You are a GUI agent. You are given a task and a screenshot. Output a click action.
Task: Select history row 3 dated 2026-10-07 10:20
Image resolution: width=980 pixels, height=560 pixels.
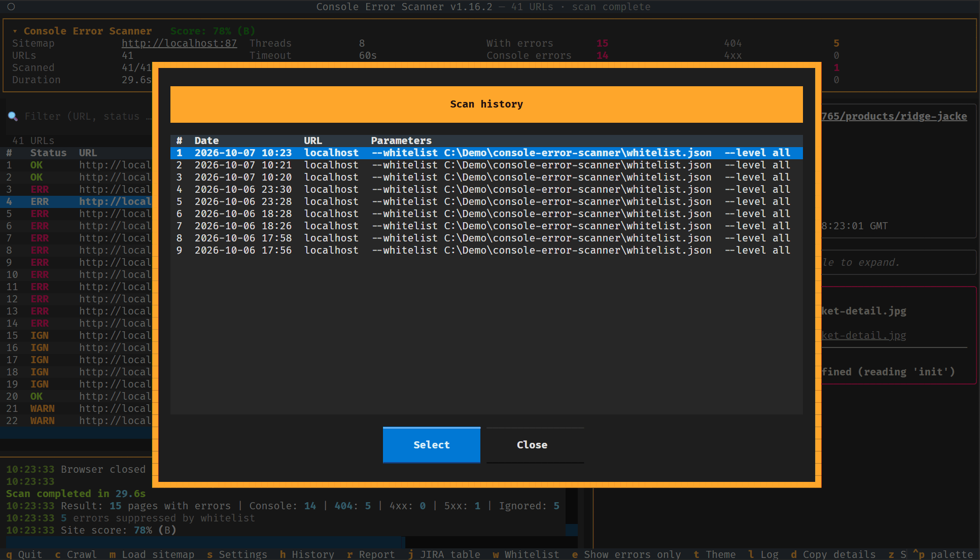(x=486, y=177)
